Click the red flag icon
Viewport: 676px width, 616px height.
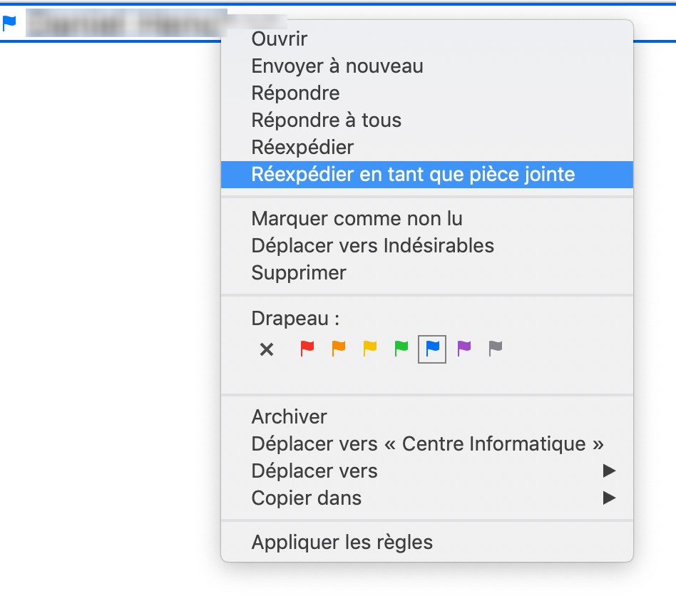point(307,349)
